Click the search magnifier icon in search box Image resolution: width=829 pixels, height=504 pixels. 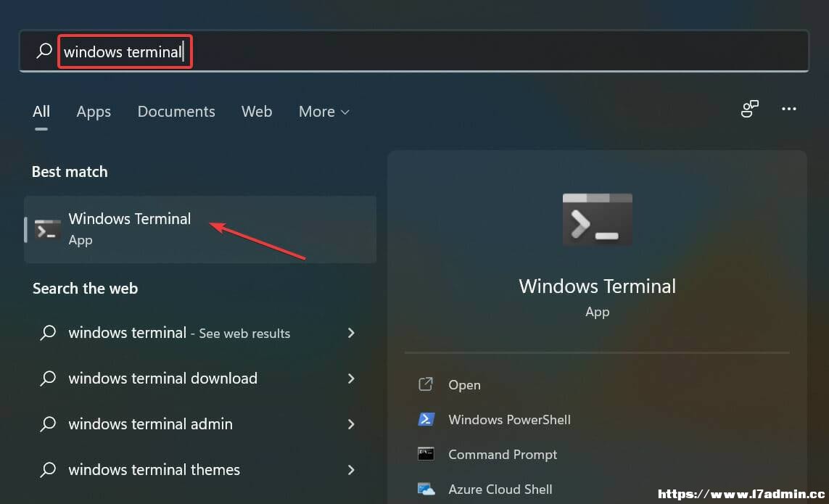pos(44,51)
